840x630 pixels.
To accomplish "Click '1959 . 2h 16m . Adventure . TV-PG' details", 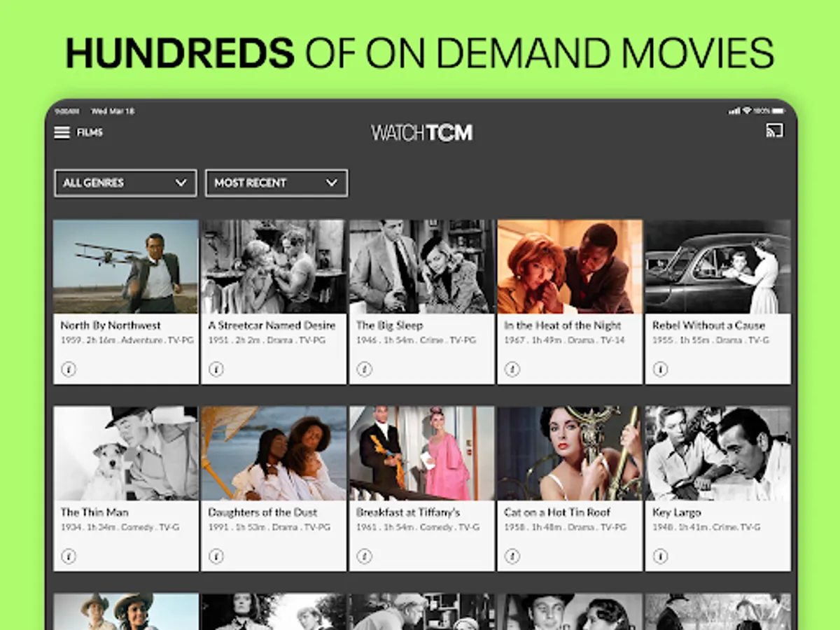I will click(127, 340).
